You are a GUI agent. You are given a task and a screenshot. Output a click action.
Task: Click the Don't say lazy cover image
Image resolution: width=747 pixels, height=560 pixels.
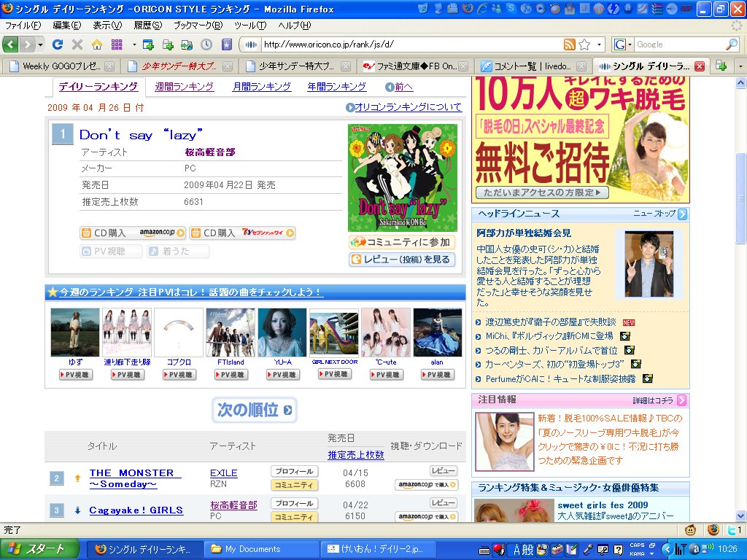coord(403,178)
